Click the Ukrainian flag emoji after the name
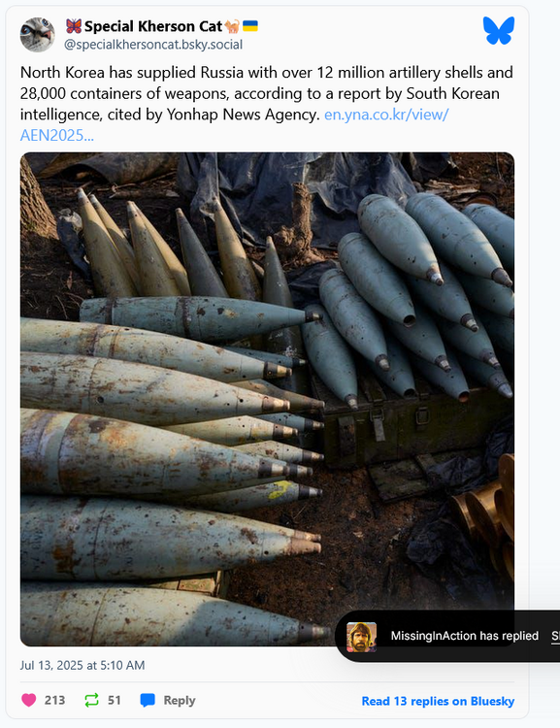560x728 pixels. 250,26
